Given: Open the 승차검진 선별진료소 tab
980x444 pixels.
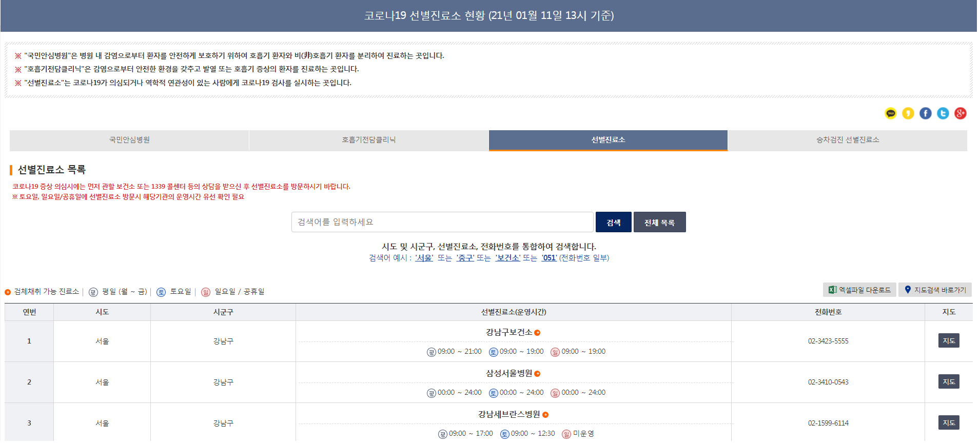Looking at the screenshot, I should [x=848, y=140].
